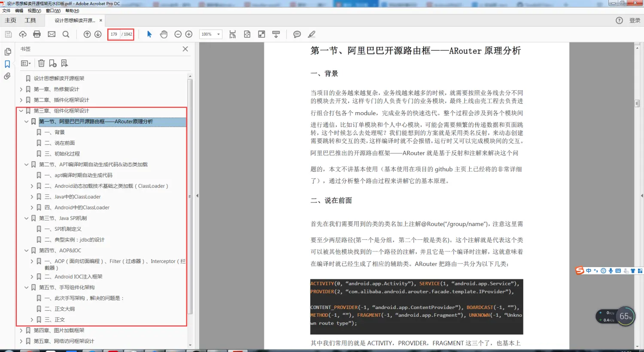Click the current page number field

[x=114, y=34]
